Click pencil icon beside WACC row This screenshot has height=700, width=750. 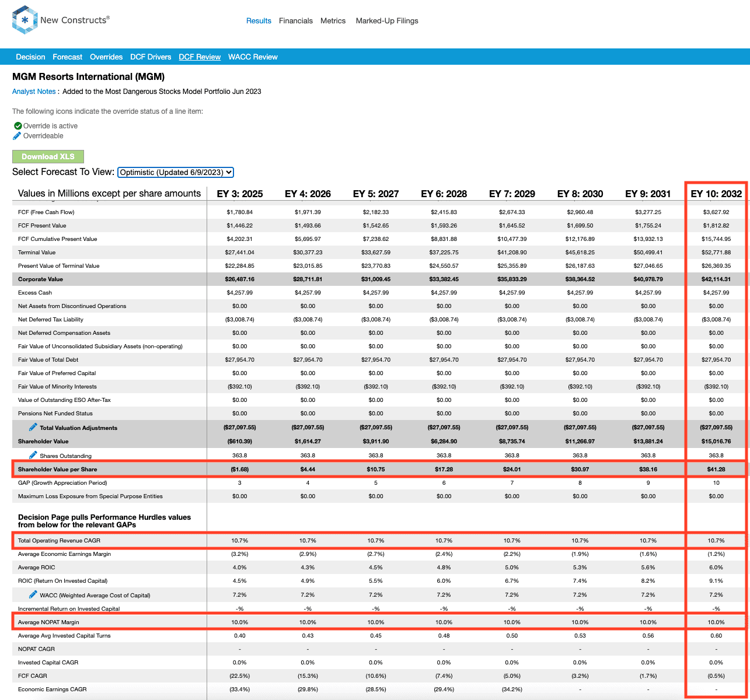click(33, 594)
